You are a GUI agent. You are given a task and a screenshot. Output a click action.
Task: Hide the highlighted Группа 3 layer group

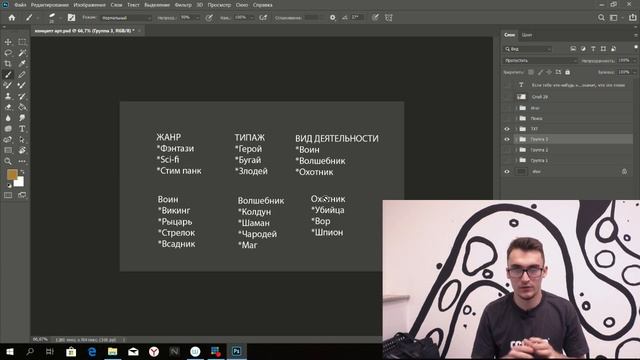point(507,139)
